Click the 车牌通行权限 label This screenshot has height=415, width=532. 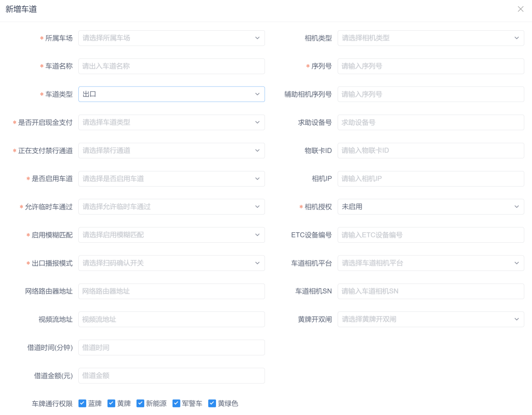click(52, 403)
